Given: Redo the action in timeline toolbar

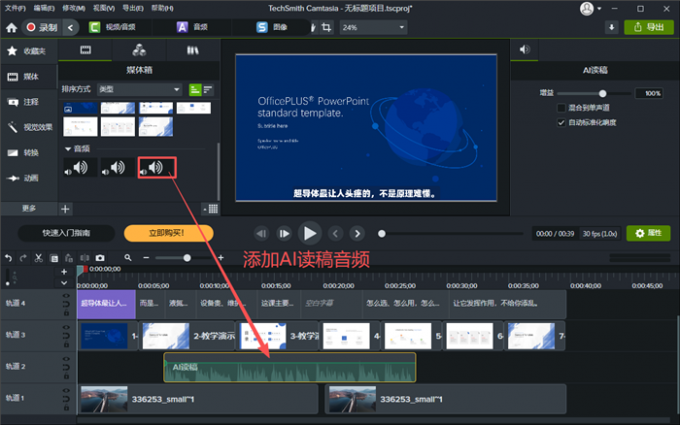Looking at the screenshot, I should coord(23,258).
